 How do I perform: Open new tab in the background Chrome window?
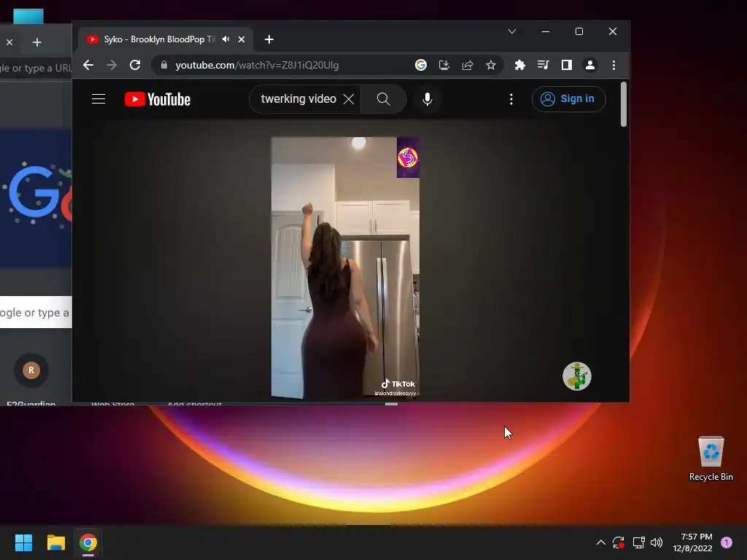coord(36,42)
